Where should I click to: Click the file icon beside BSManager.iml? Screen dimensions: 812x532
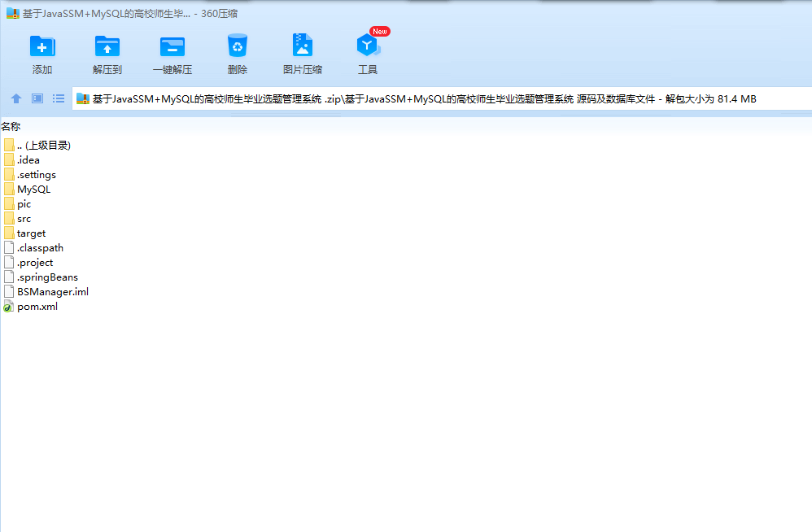click(x=9, y=291)
